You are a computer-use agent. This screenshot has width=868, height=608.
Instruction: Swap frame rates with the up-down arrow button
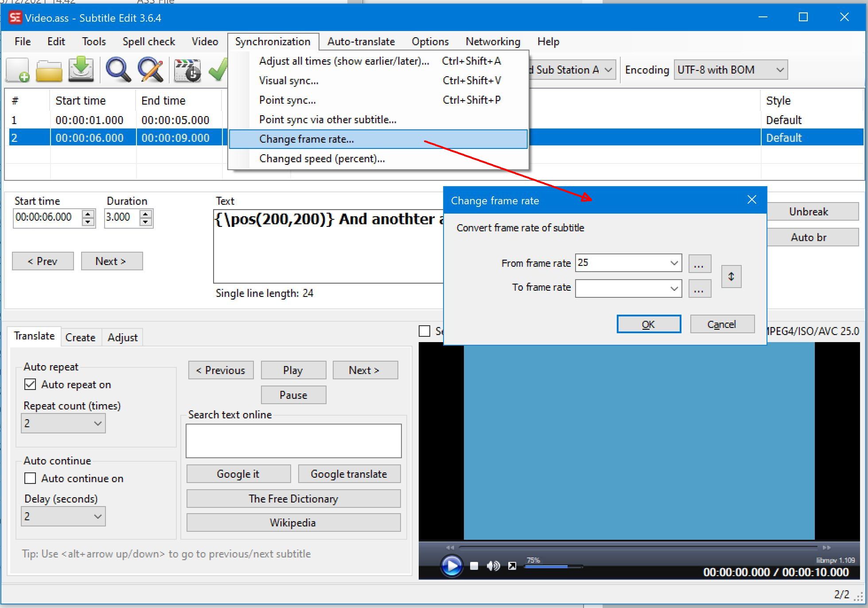click(731, 276)
